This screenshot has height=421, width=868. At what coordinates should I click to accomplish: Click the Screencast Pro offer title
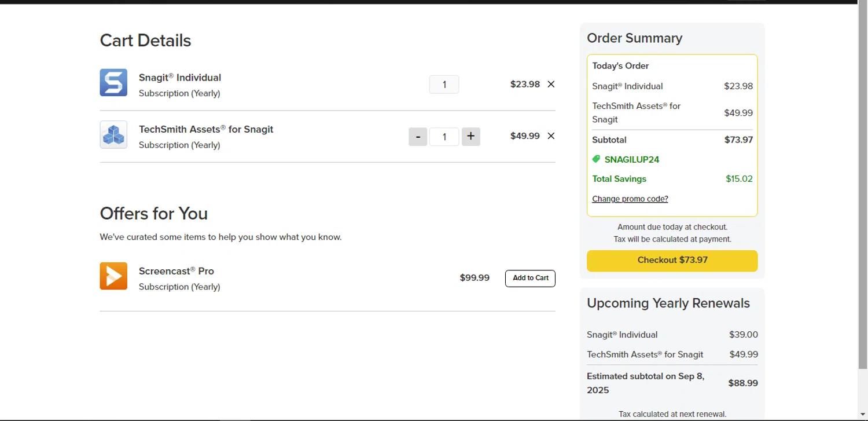[176, 270]
